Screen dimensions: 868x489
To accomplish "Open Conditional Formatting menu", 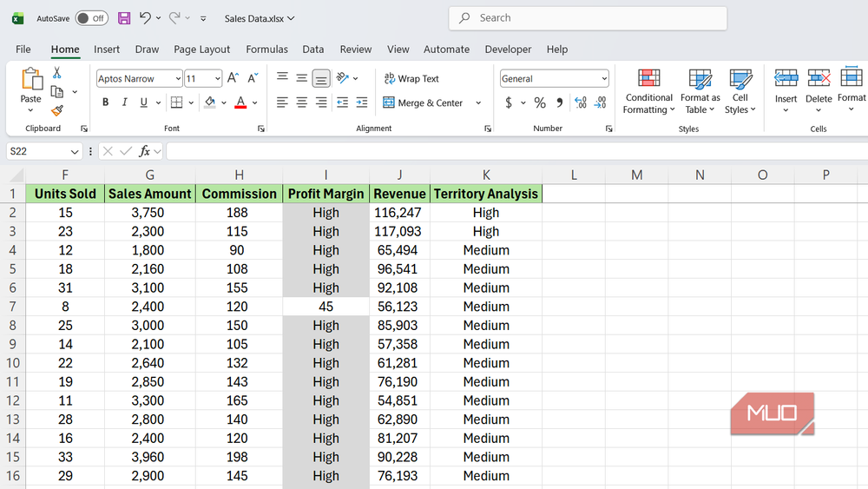I will coord(648,91).
